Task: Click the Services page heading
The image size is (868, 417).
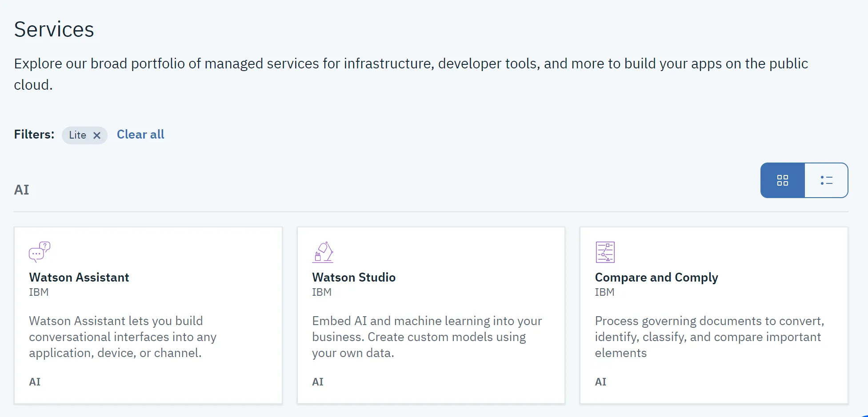Action: [54, 30]
